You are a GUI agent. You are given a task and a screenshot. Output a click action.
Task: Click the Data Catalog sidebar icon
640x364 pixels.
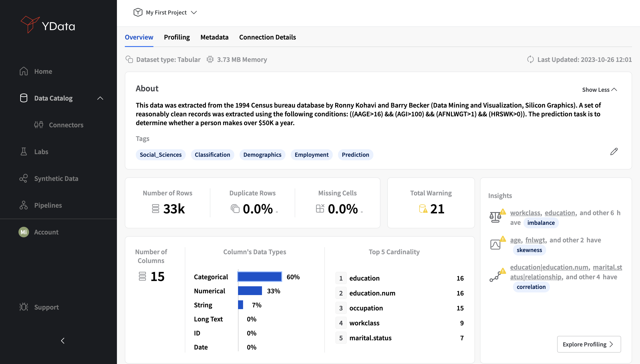[x=24, y=98]
